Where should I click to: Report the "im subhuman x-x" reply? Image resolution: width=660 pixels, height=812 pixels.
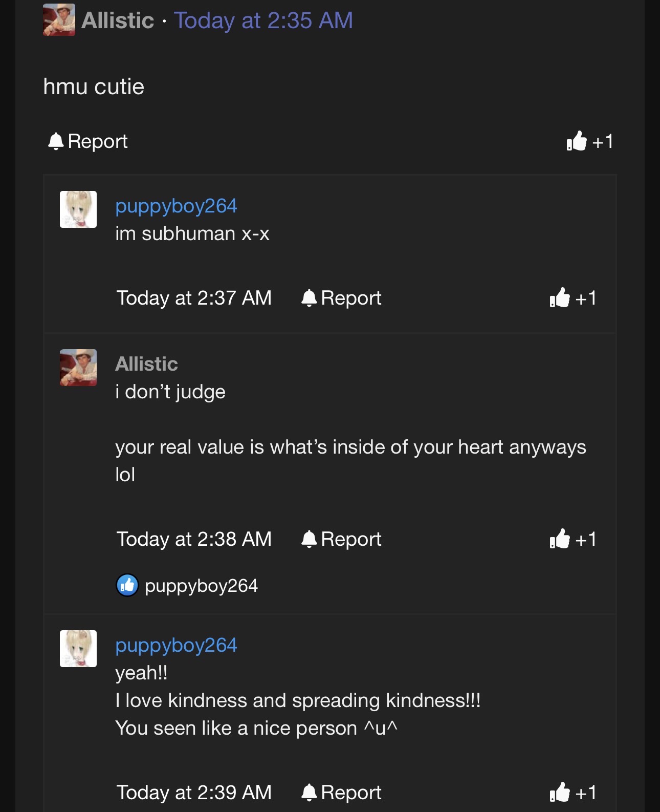[x=341, y=298]
